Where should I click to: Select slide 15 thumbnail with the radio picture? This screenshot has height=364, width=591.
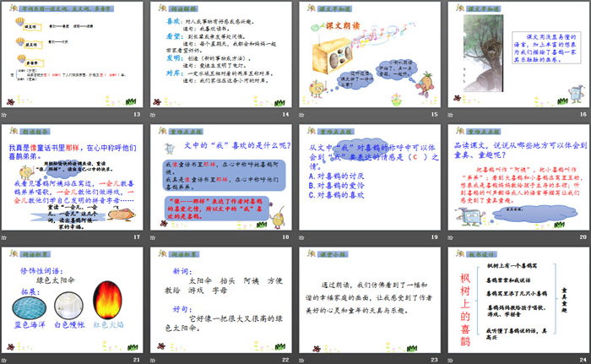coord(370,55)
